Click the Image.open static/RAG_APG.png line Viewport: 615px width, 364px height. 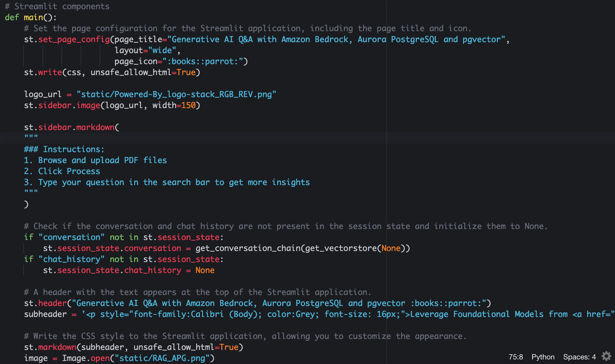coord(119,358)
